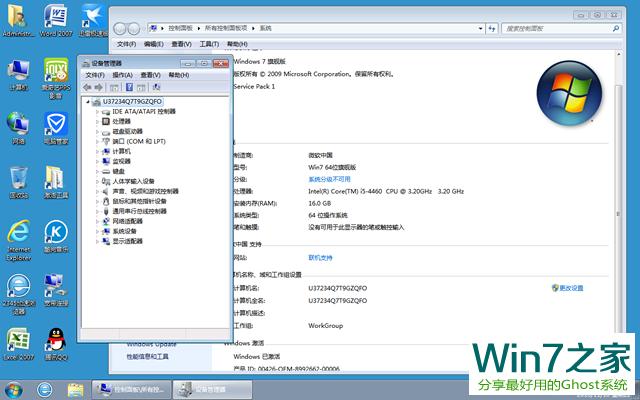
Task: Select the 通用串行总线控制器 tree item
Action: click(x=139, y=211)
